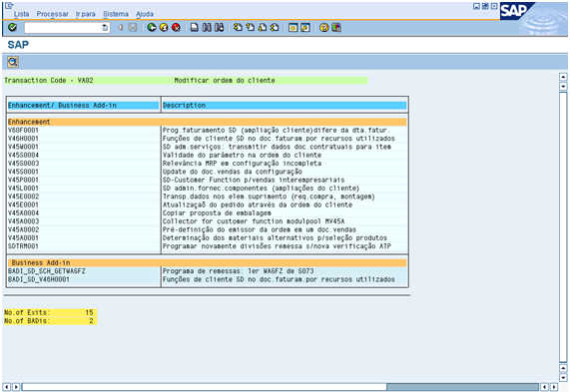The image size is (570, 392).
Task: Click vertical scrollbar bottom down arrow
Action: (x=563, y=378)
